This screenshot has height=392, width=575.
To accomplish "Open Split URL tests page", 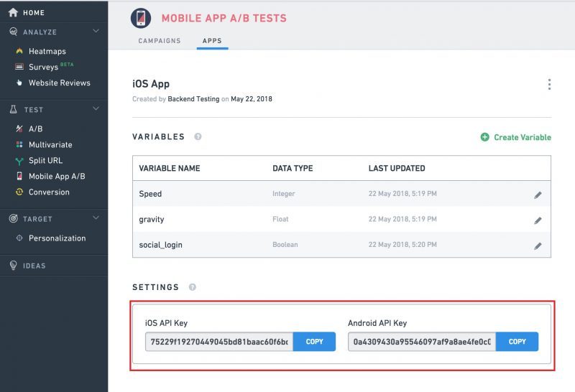I will (45, 161).
